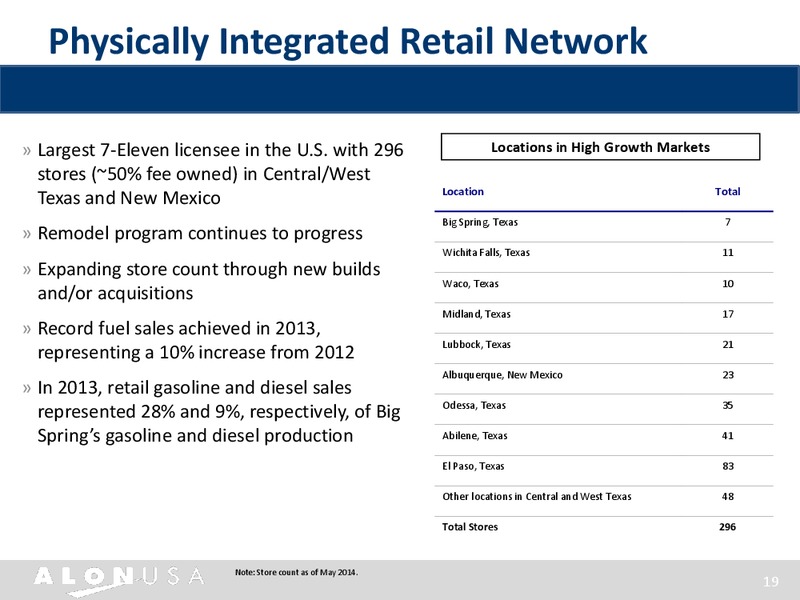The width and height of the screenshot is (800, 600).
Task: Select the 'Locations in High Growth Markets' box
Action: 600,147
